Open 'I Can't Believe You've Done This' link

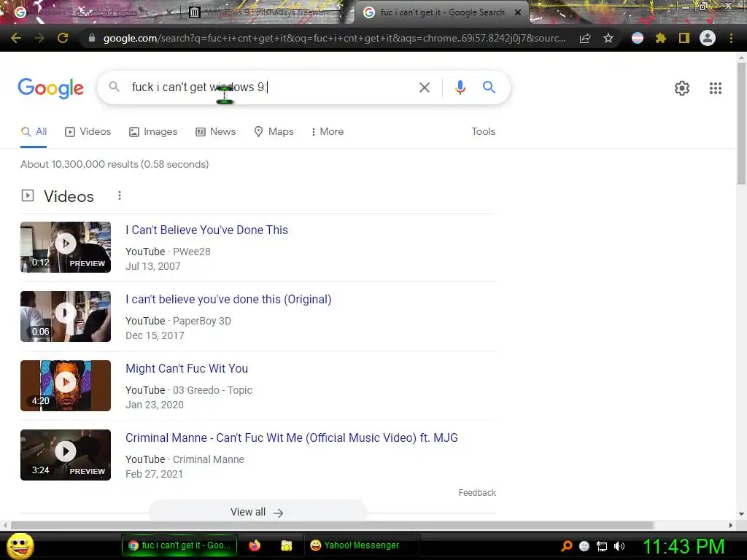tap(206, 230)
